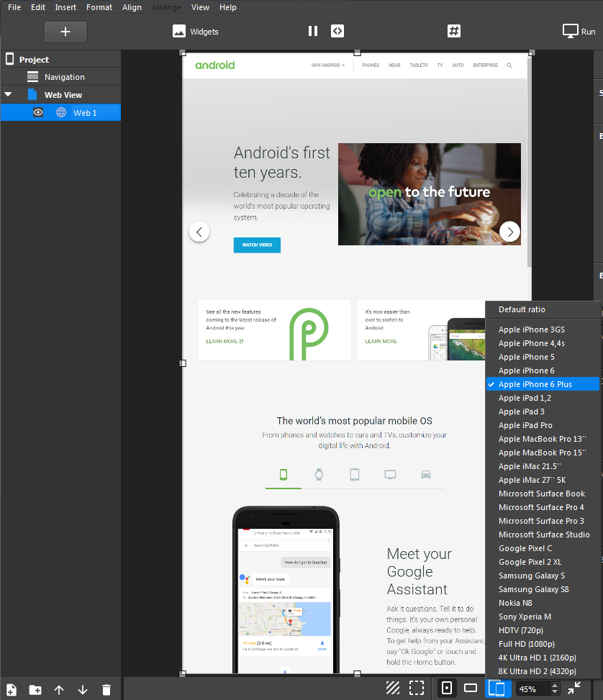This screenshot has width=603, height=700.
Task: Select Apple iMac 21.5'' ratio
Action: [543, 466]
